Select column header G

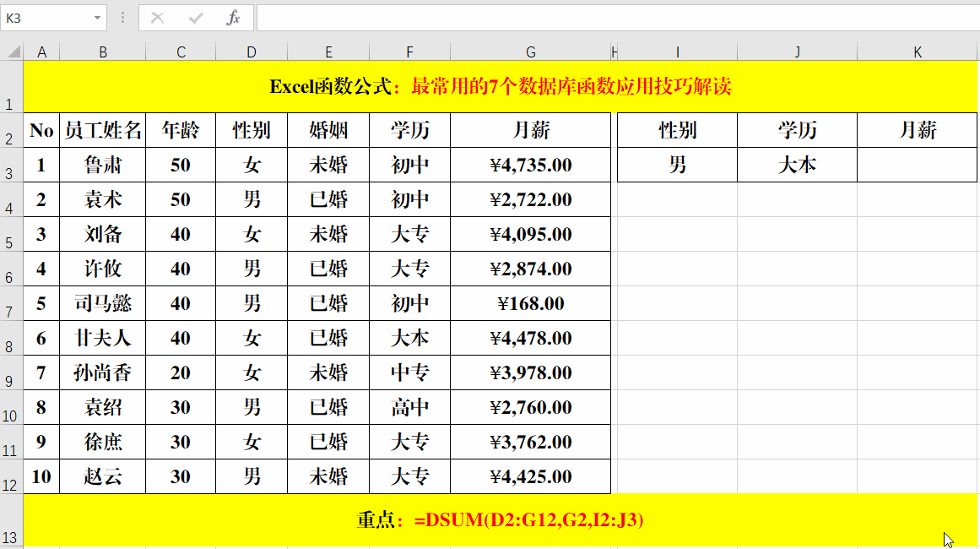[530, 51]
